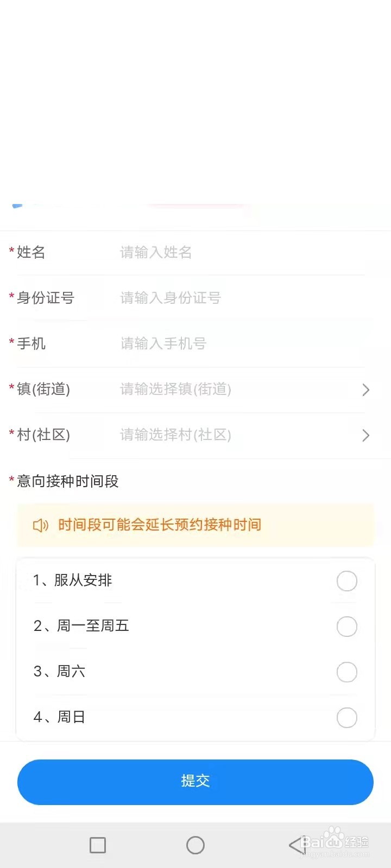Select the 周日 radio option
This screenshot has width=391, height=868.
347,718
